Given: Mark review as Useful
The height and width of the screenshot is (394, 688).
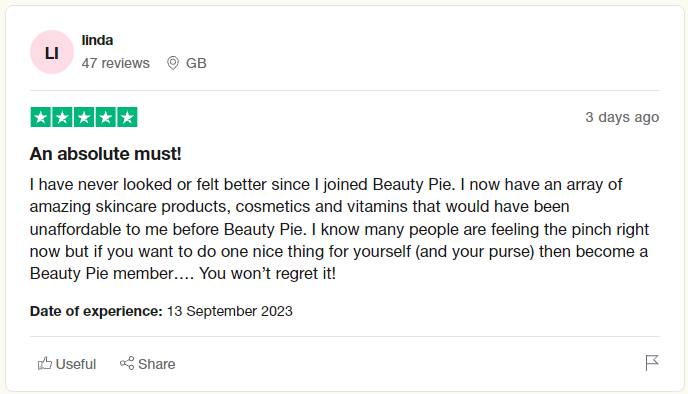Looking at the screenshot, I should [x=67, y=364].
